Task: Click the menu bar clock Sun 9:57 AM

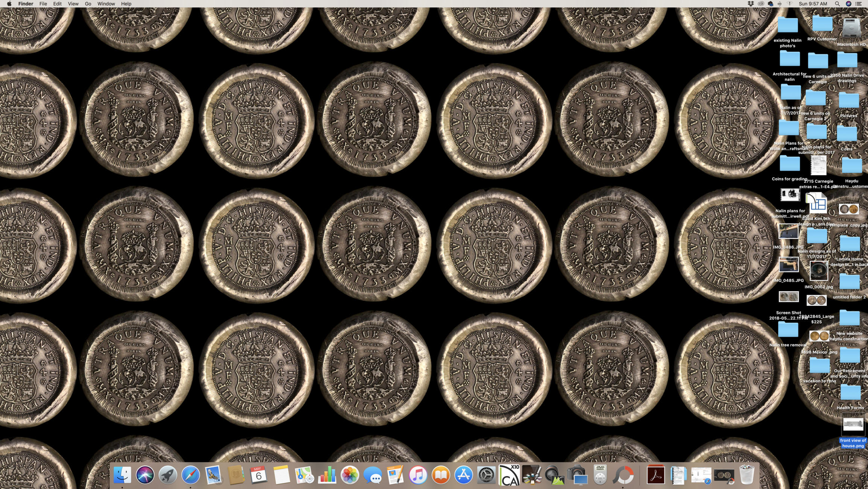Action: pyautogui.click(x=813, y=4)
